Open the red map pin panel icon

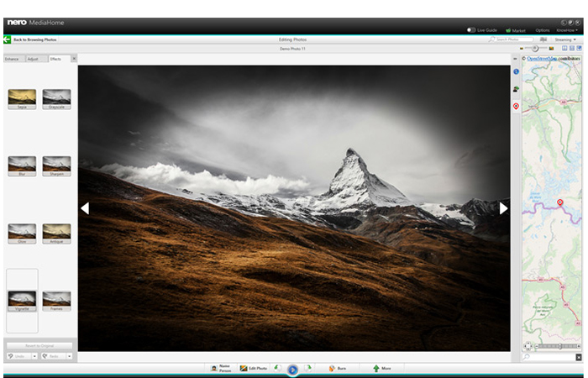pyautogui.click(x=516, y=107)
